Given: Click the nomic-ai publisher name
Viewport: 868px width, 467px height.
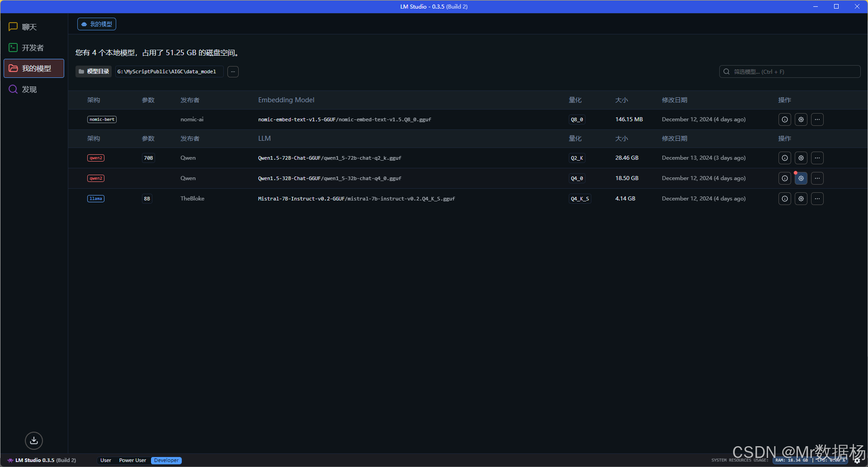Looking at the screenshot, I should pyautogui.click(x=192, y=119).
